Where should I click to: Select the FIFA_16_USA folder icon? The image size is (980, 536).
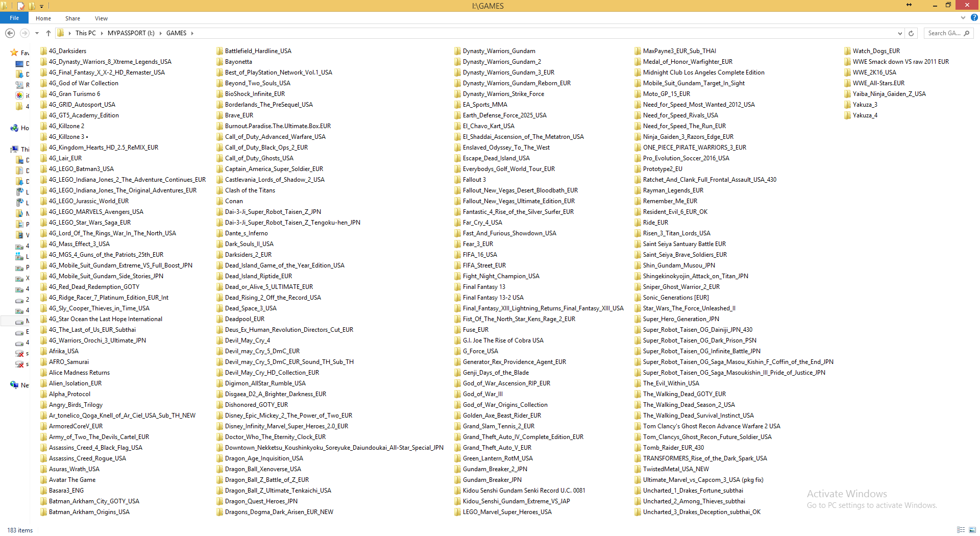[458, 255]
